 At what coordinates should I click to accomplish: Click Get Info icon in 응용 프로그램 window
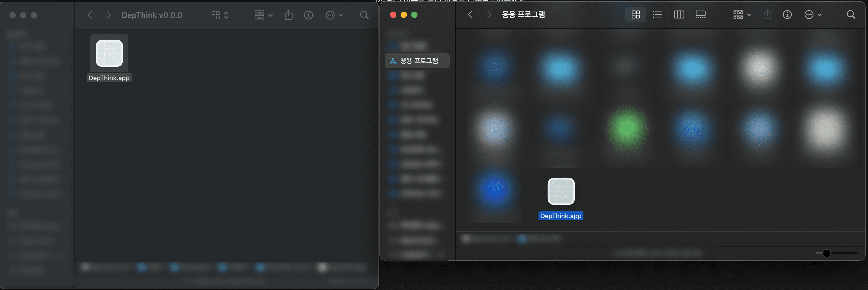(787, 15)
